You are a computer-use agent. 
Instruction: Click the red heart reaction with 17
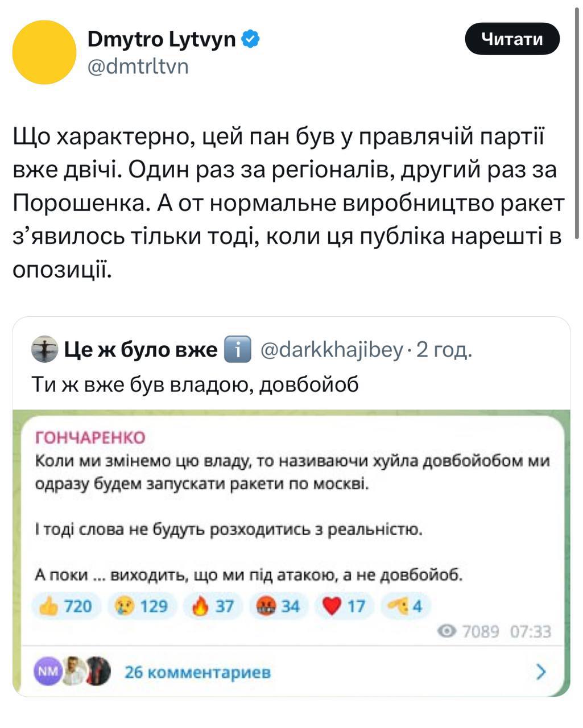pos(345,606)
